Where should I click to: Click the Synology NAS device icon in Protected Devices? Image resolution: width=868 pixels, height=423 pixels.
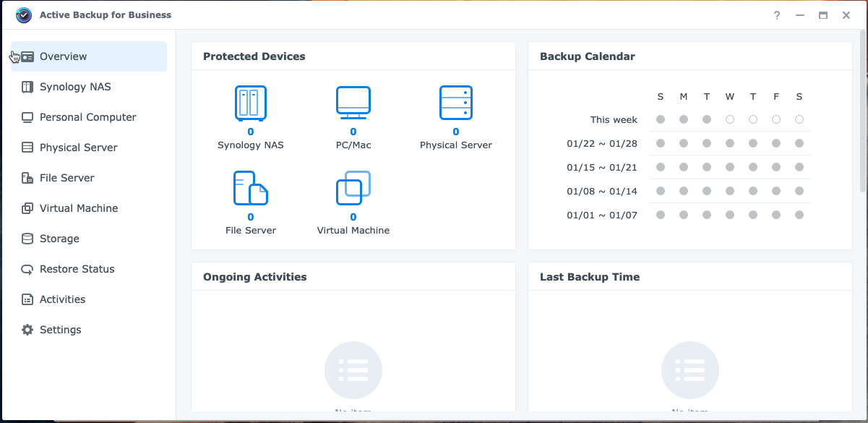point(250,103)
